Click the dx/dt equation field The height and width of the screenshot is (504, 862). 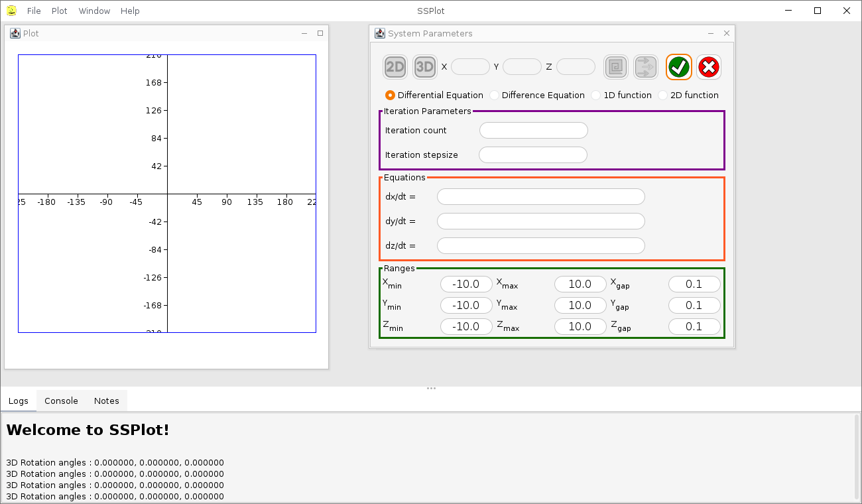tap(541, 196)
